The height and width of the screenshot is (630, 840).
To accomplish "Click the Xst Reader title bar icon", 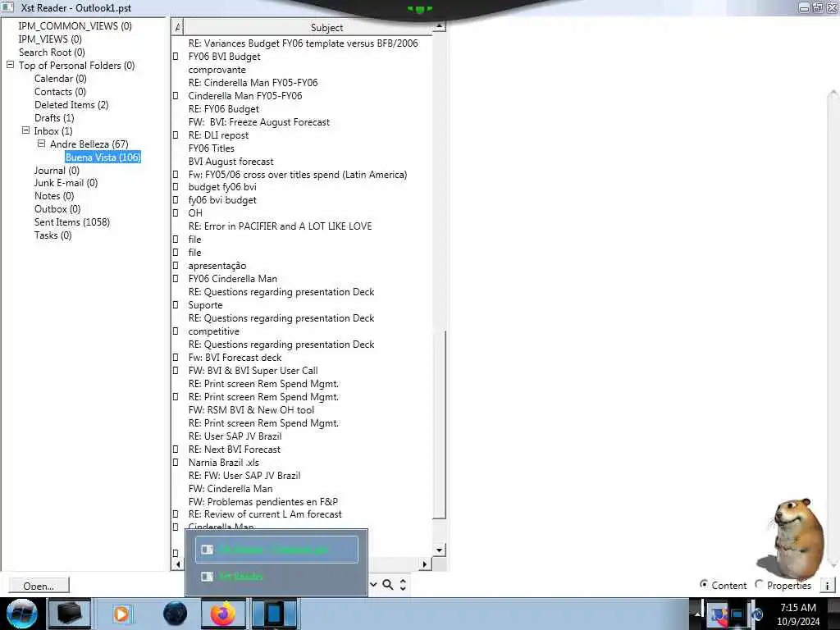I will pos(8,7).
